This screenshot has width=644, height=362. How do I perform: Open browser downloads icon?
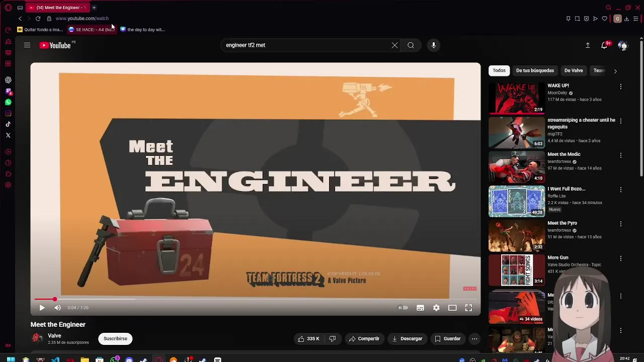(626, 19)
